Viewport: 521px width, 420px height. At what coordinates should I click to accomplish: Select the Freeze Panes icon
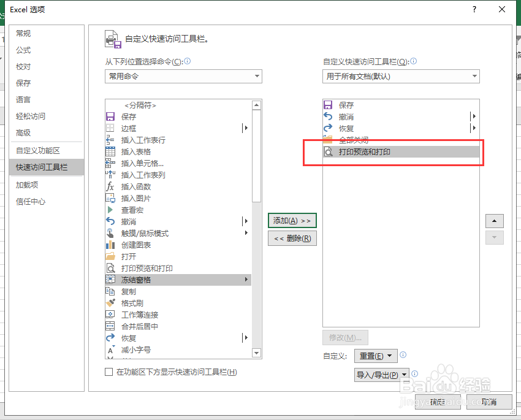pyautogui.click(x=110, y=280)
